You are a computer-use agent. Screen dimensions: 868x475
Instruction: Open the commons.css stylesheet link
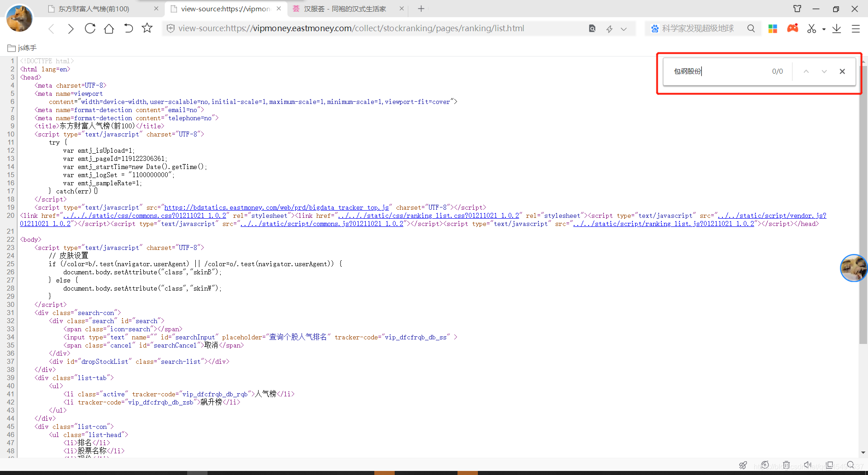point(144,216)
